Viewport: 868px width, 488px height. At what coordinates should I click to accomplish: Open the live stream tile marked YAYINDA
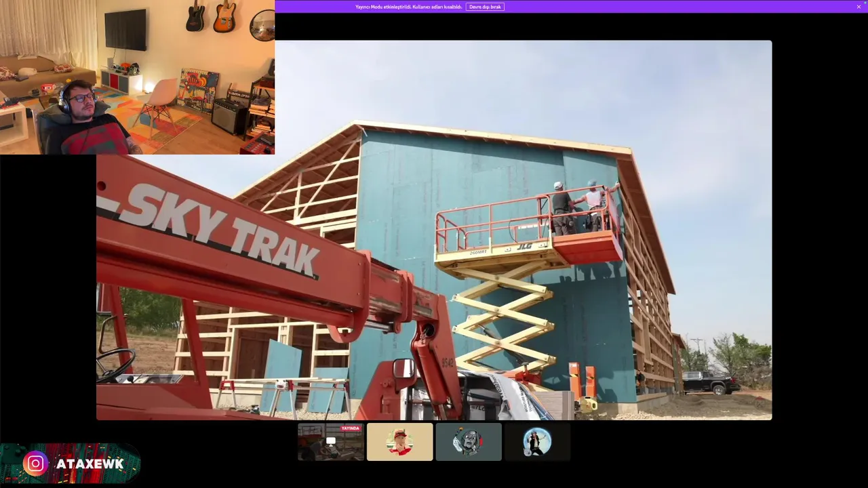[x=331, y=442]
